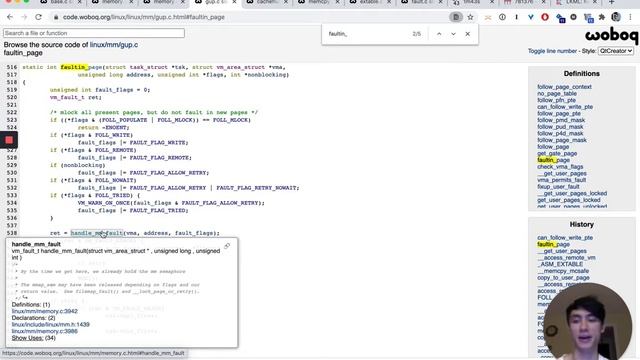Viewport: 640px width, 360px height.
Task: Jump to follow_pmd_mask definition
Action: [561, 120]
